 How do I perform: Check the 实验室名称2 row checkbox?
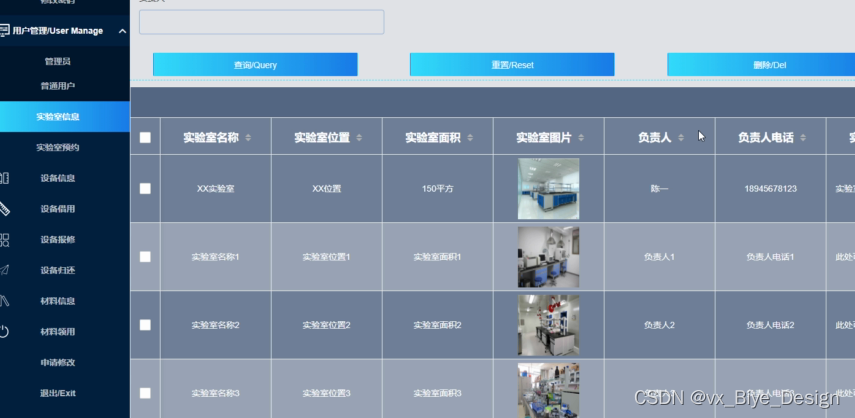(x=145, y=325)
